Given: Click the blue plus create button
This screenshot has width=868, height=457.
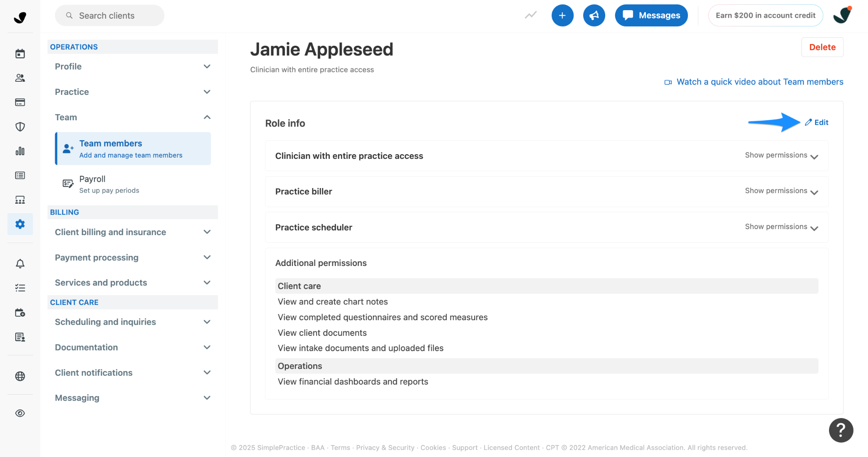Looking at the screenshot, I should tap(562, 16).
